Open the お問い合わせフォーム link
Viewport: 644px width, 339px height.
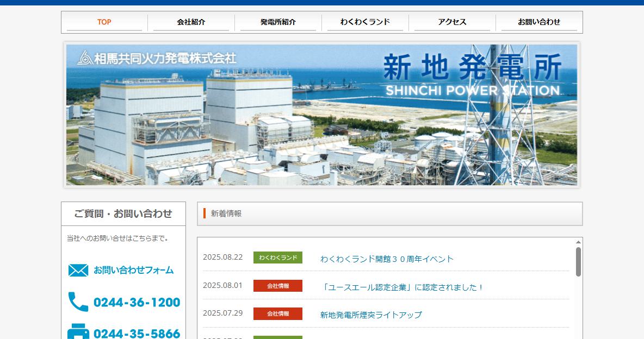coord(133,271)
